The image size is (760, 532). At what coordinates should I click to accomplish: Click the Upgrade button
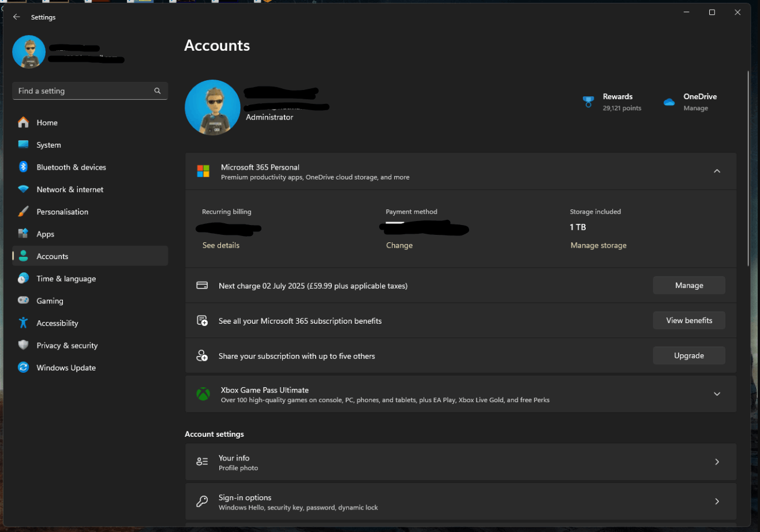tap(689, 355)
